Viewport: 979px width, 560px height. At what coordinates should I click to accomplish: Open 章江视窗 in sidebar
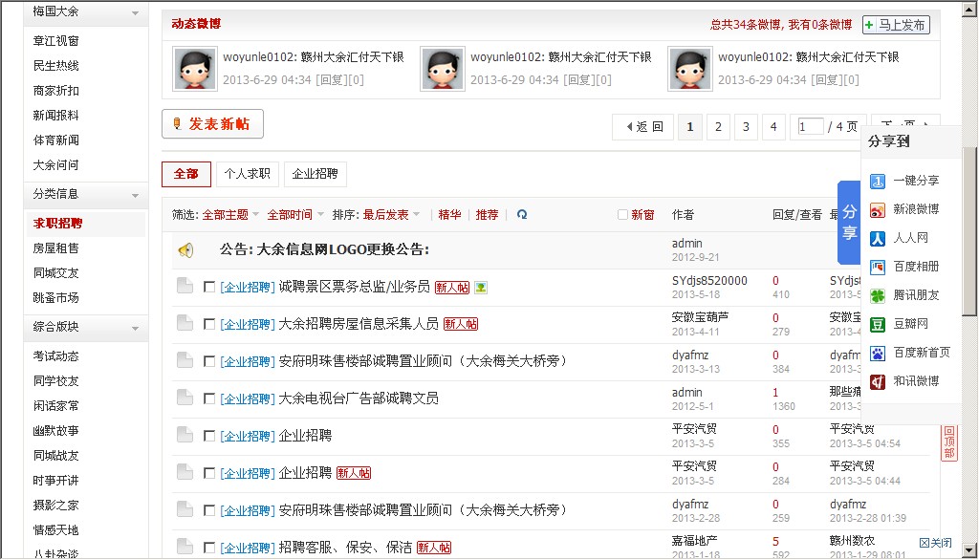tap(56, 41)
